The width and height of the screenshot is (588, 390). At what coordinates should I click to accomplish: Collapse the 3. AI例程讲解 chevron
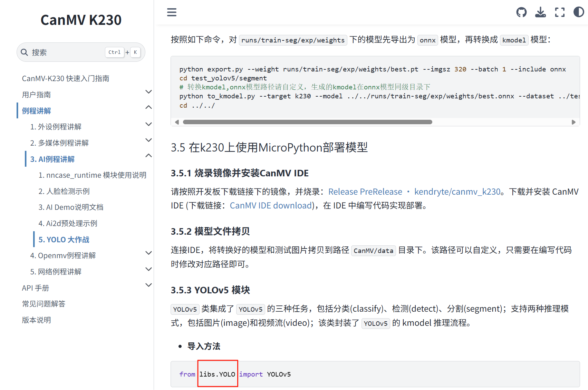(148, 156)
